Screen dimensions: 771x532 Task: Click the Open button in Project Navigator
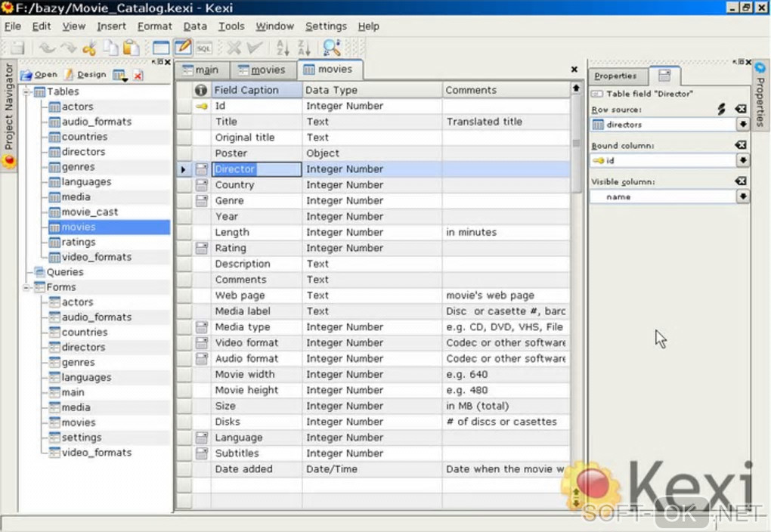pos(39,75)
